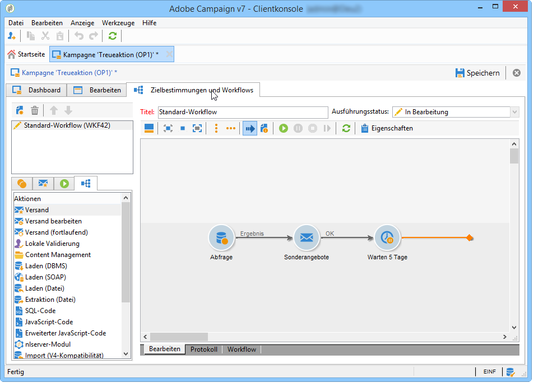Viewport: 543px width, 392px height.
Task: Switch to the Protokoll bottom tab
Action: pyautogui.click(x=204, y=349)
